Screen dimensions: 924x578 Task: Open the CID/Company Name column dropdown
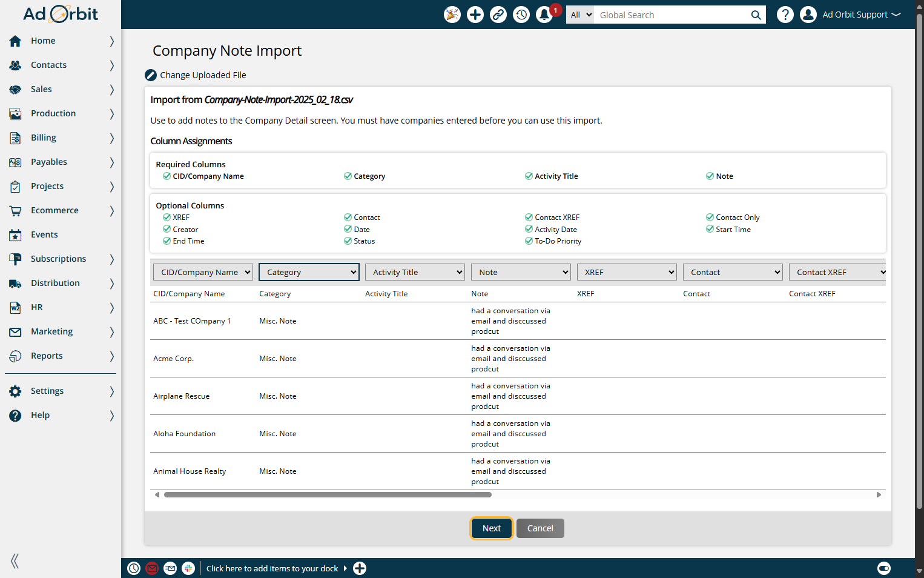coord(203,273)
